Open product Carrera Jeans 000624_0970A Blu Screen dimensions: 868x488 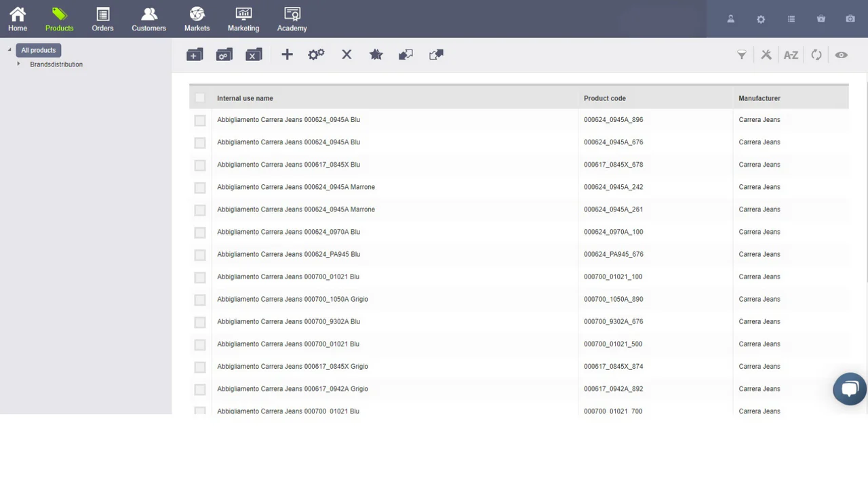(288, 232)
